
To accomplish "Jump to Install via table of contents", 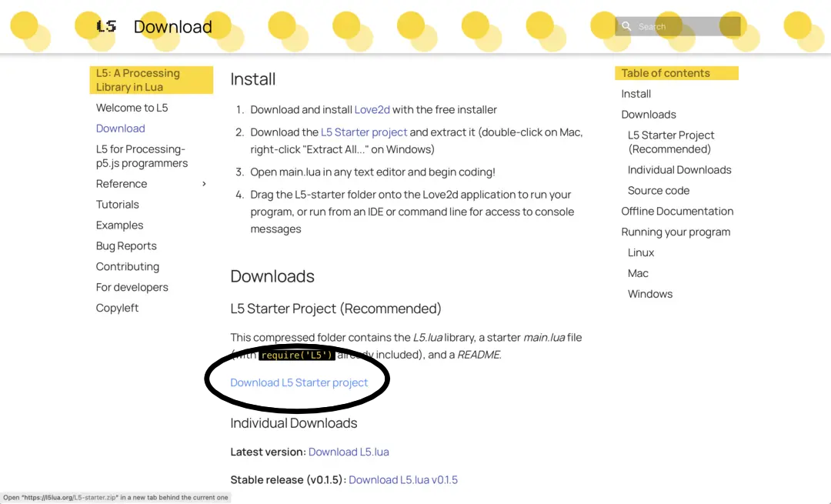I will [636, 93].
